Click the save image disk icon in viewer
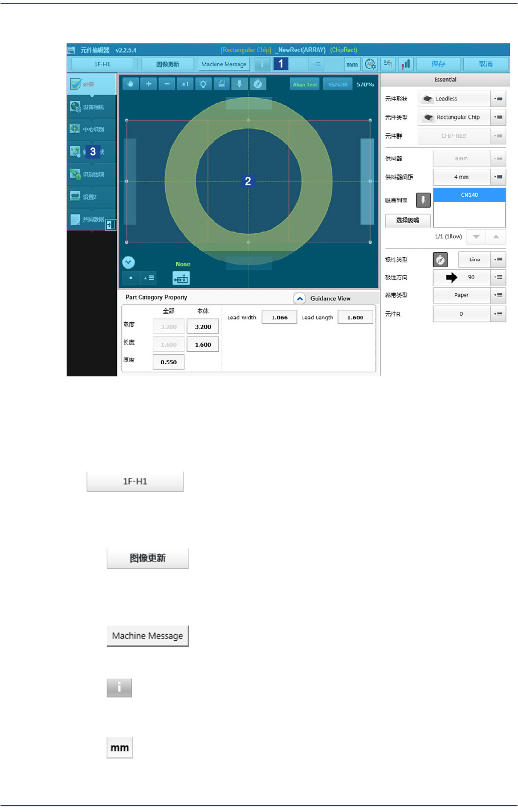The height and width of the screenshot is (812, 518). 222,84
